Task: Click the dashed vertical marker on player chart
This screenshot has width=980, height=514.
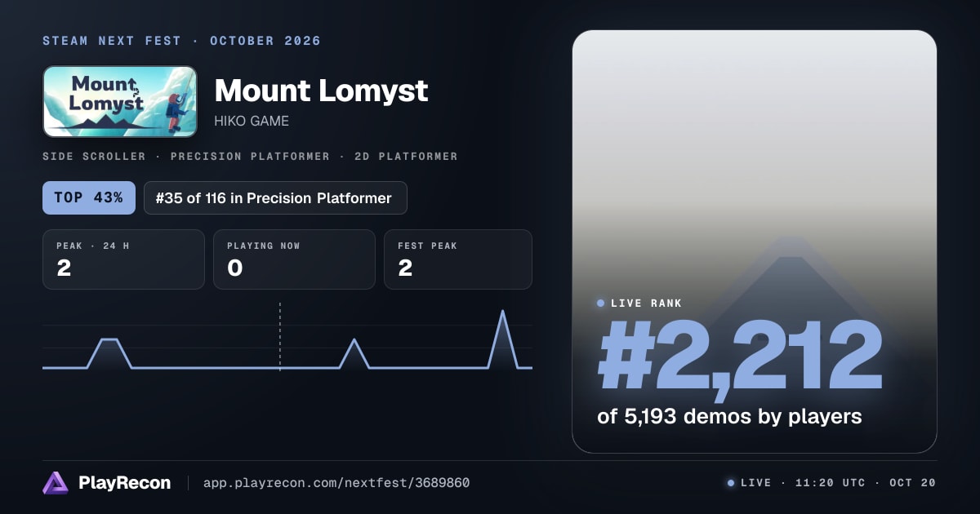Action: coord(280,337)
